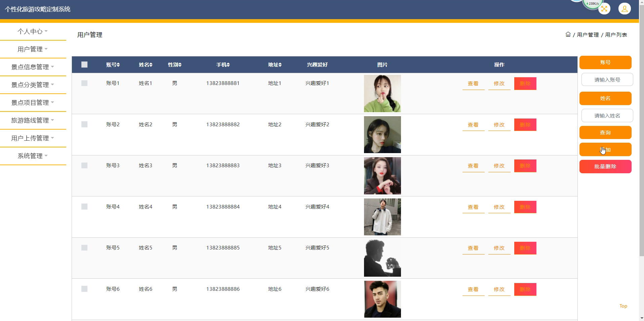This screenshot has height=321, width=644.
Task: Click 查看 for row 账号1
Action: [473, 84]
